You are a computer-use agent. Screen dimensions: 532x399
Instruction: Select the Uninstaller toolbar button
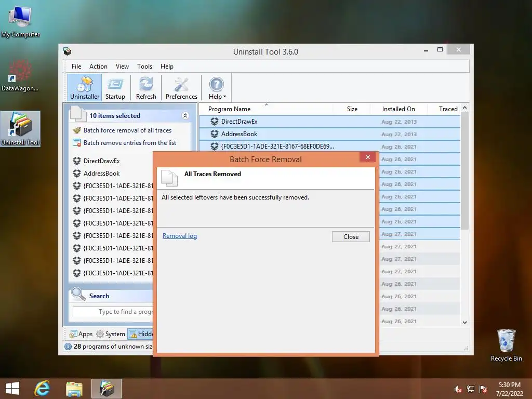point(85,87)
